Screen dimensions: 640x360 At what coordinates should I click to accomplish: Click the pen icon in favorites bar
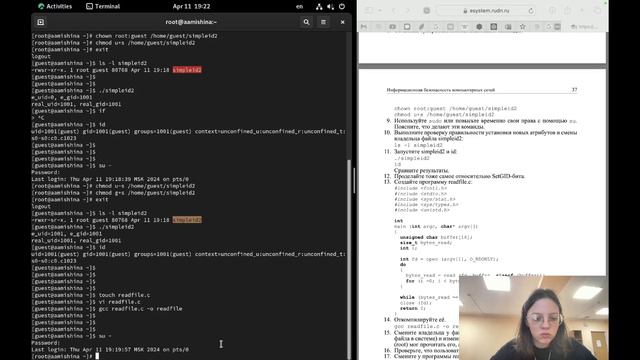pos(422,27)
